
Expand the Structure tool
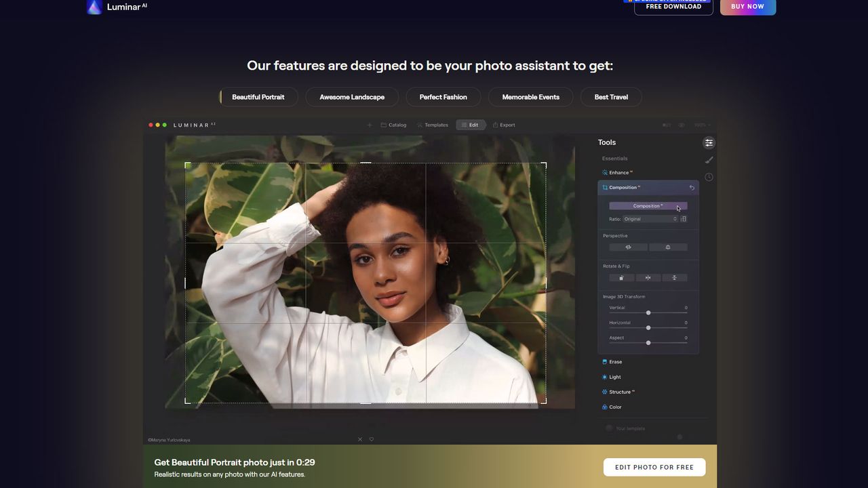pyautogui.click(x=618, y=392)
